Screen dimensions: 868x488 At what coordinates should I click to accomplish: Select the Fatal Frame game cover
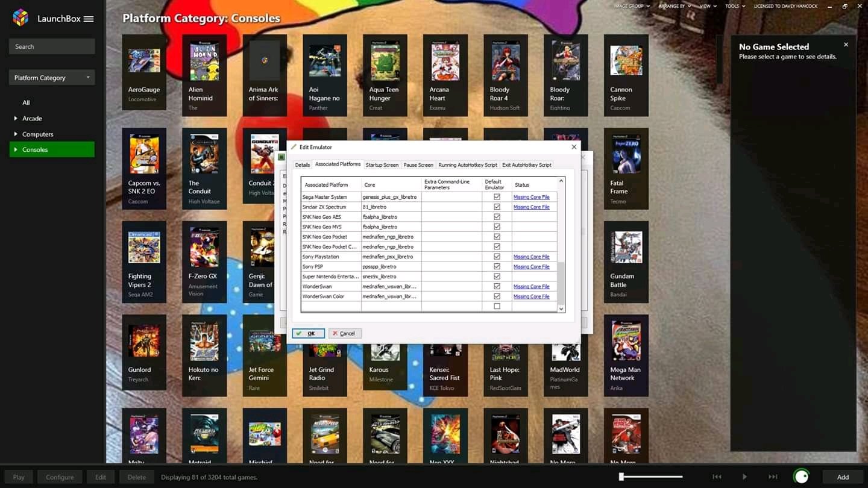[626, 154]
